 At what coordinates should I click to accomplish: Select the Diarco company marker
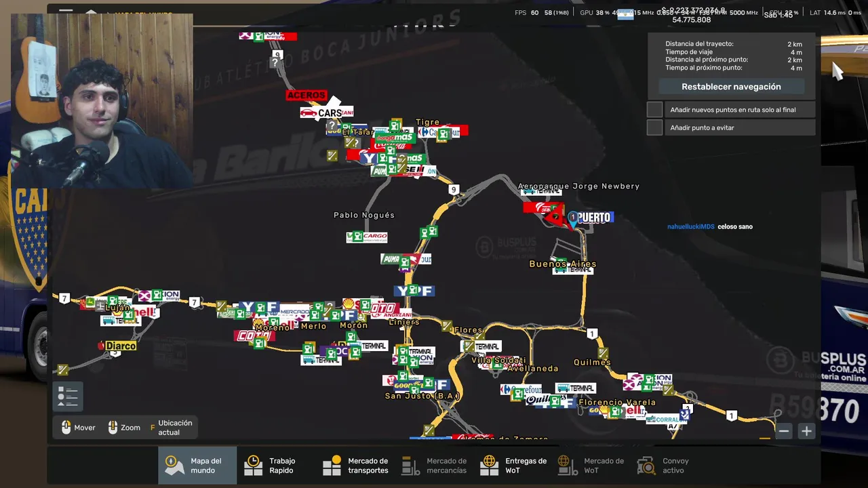[117, 346]
